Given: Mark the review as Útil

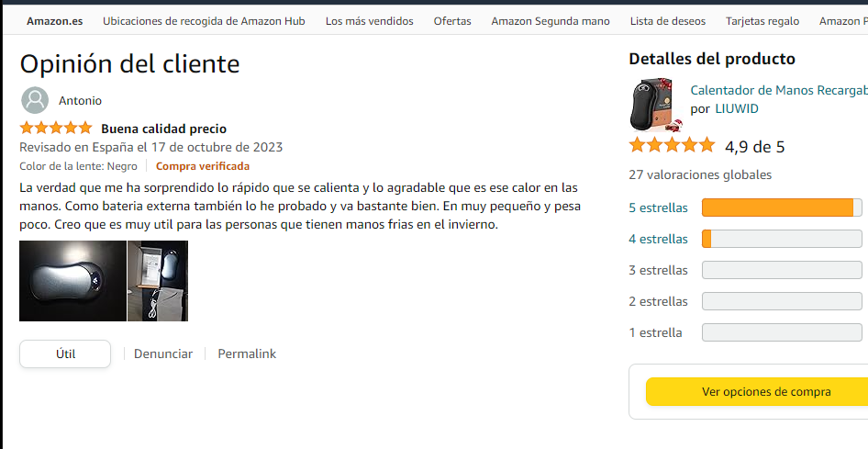Looking at the screenshot, I should [65, 354].
